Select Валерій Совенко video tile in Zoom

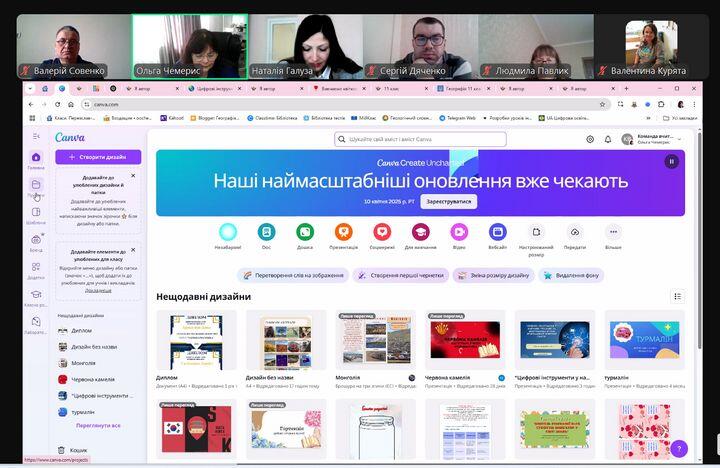(x=74, y=47)
